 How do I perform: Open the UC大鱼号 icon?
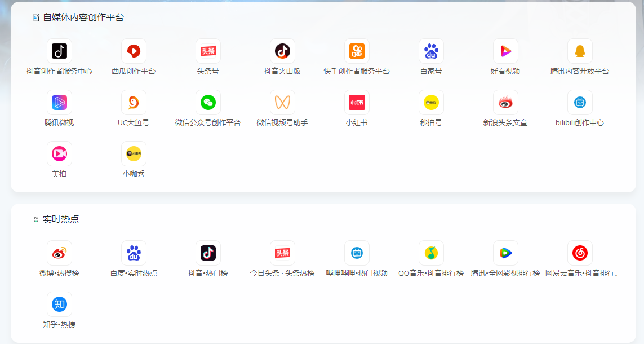[134, 102]
